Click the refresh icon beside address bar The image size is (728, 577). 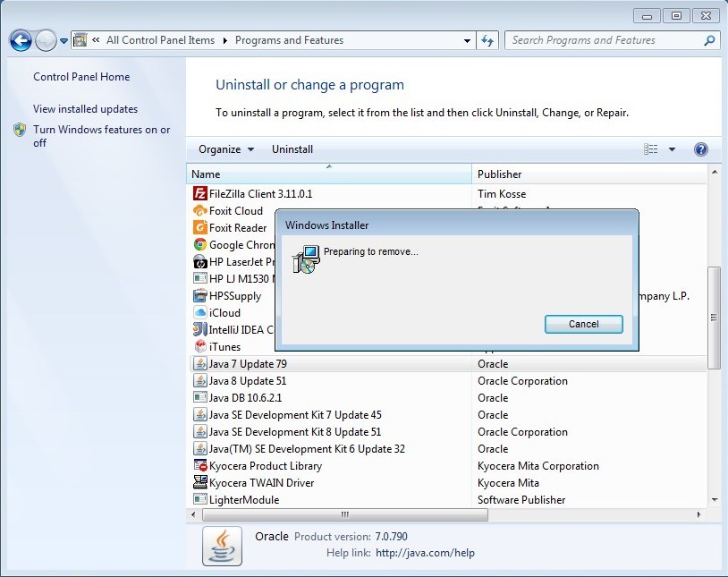coord(487,40)
